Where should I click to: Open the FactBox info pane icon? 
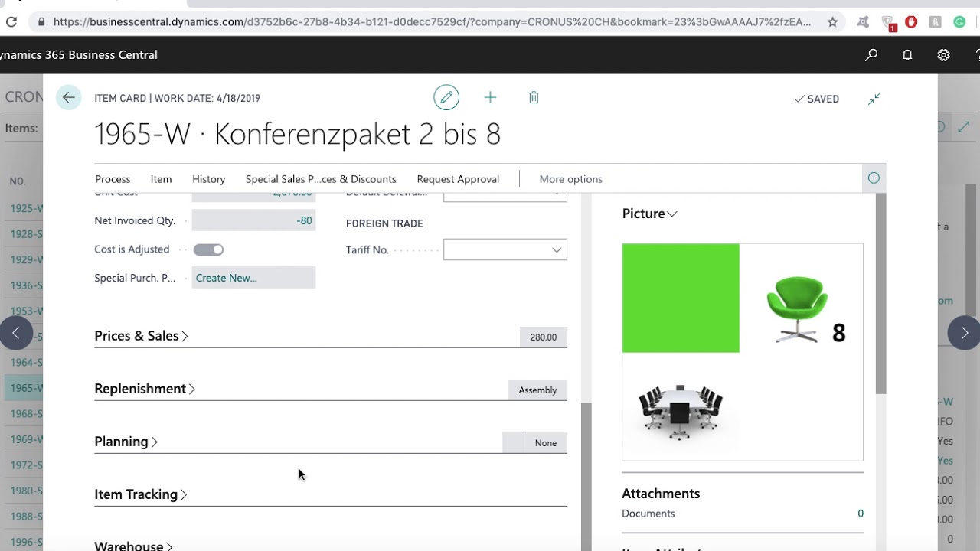874,178
